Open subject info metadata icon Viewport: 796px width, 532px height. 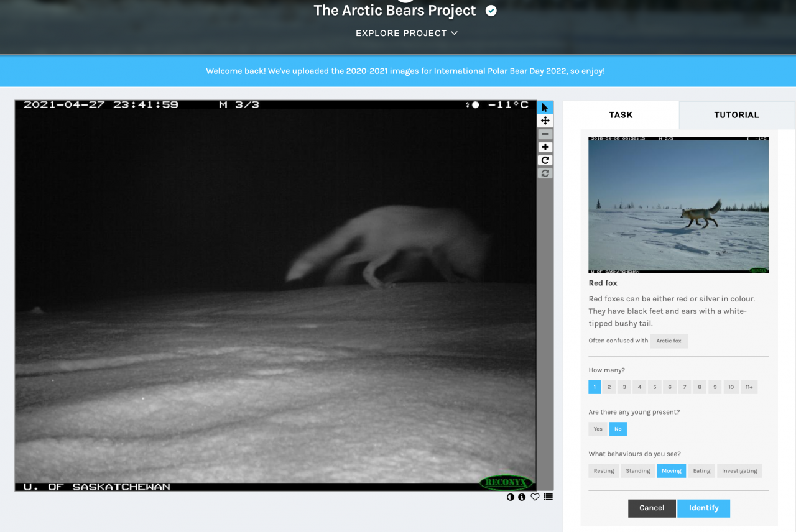pos(522,497)
